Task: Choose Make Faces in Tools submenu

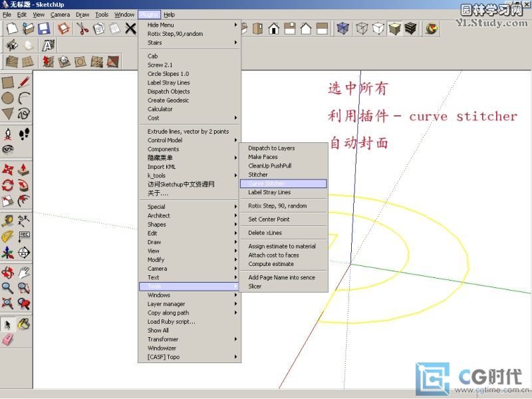Action: click(x=283, y=157)
